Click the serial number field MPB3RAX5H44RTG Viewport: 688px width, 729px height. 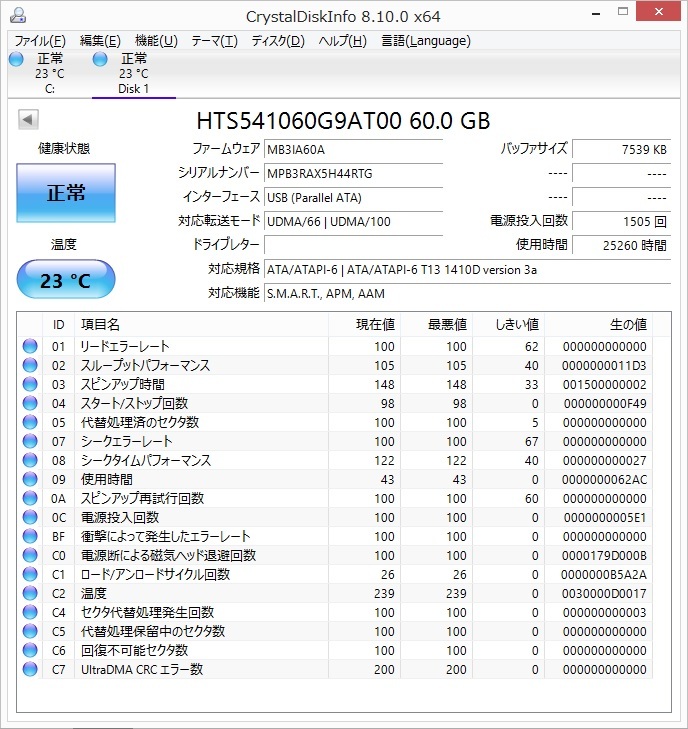(353, 174)
